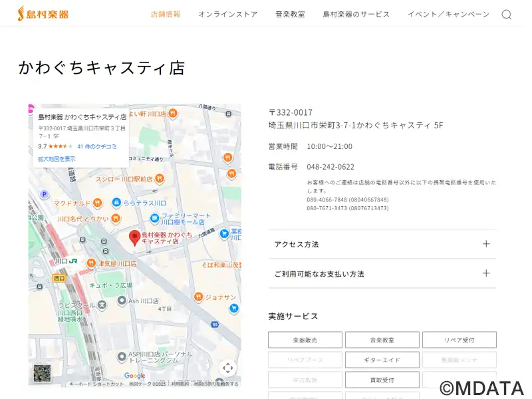This screenshot has height=399, width=532.
Task: Switch map to satellite view thumbnail
Action: click(x=42, y=373)
